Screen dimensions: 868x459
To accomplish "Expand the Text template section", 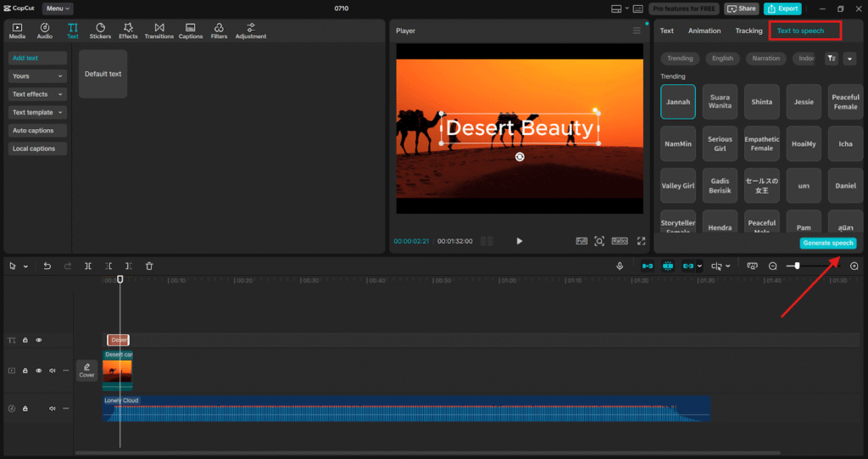I will 37,112.
